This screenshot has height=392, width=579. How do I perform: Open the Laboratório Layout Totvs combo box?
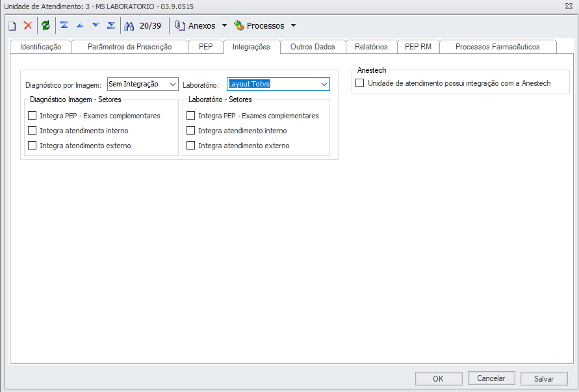pos(278,85)
